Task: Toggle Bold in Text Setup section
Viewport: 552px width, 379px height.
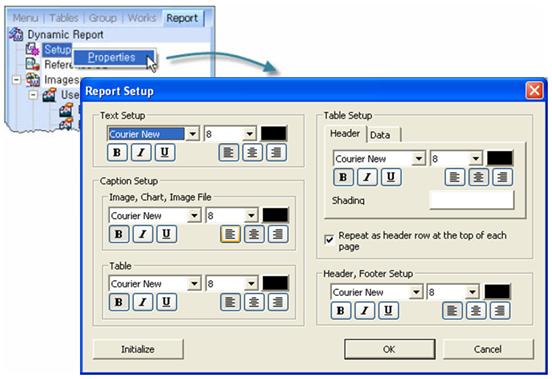Action: click(x=117, y=152)
